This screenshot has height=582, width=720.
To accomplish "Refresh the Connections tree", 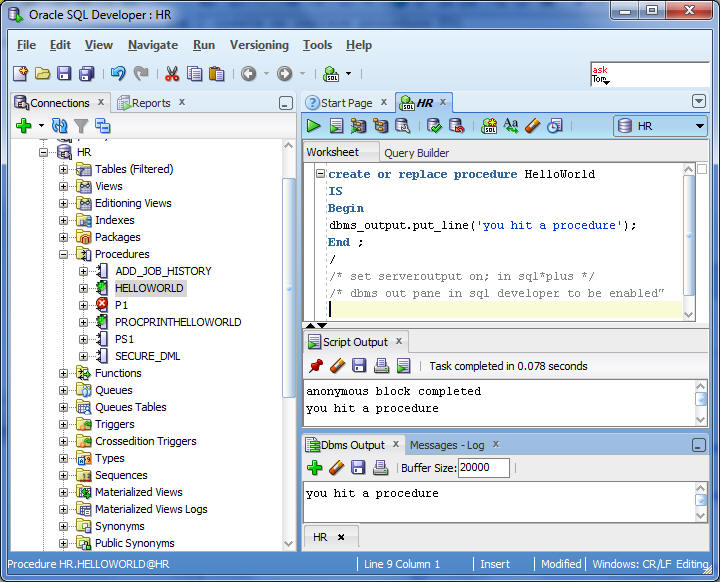I will (x=60, y=125).
